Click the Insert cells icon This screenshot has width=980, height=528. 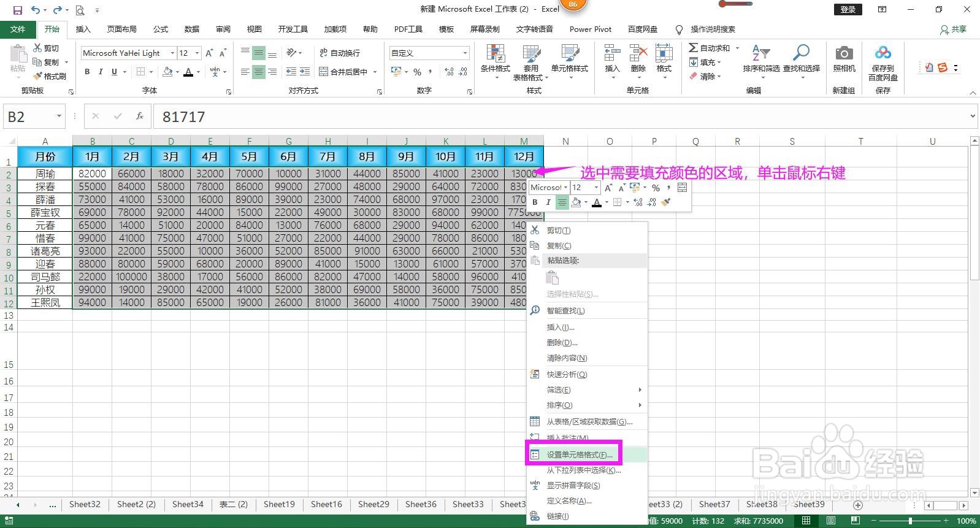click(x=612, y=53)
